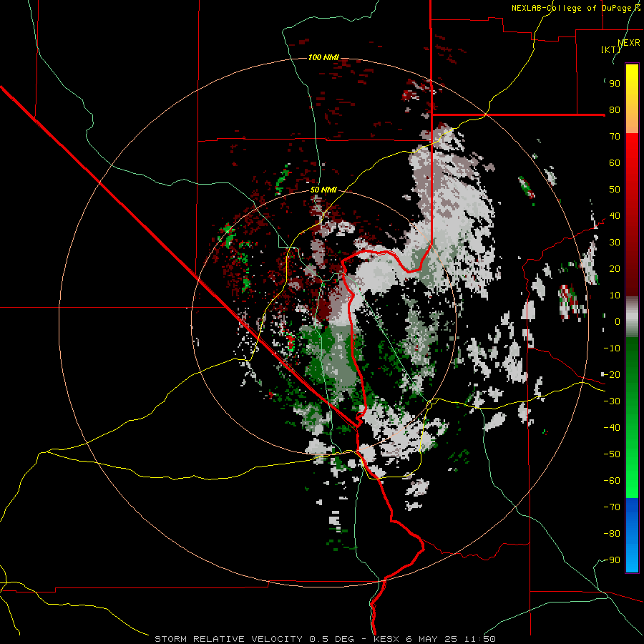Click the -40 value on the velocity scale
Screen dimensions: 644x644
pos(612,428)
